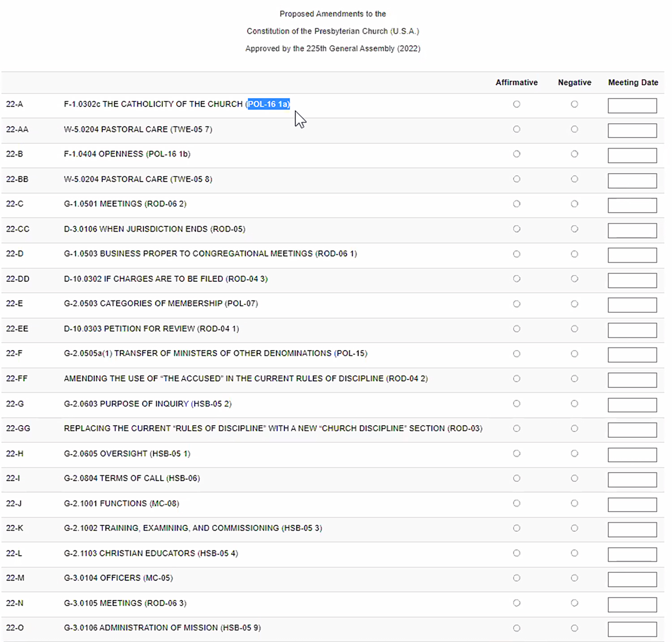Select Affirmative for 22-C Meetings
Screen dimensions: 672x642
[x=517, y=204]
